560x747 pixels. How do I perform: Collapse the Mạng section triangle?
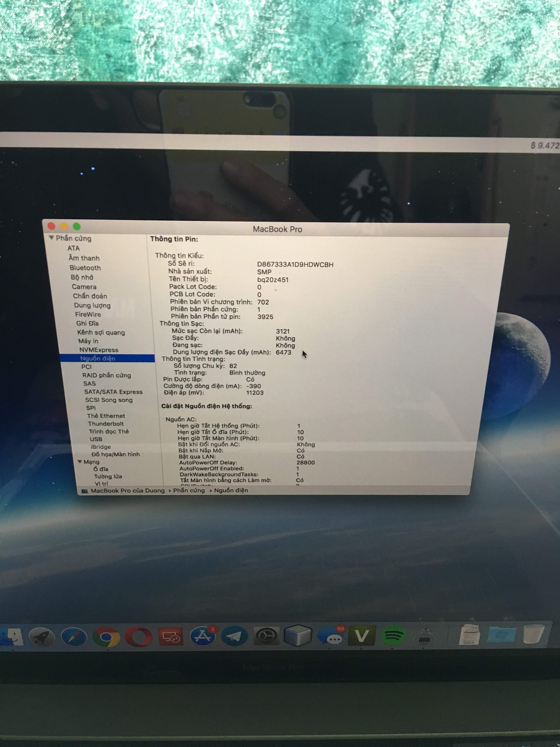point(80,461)
